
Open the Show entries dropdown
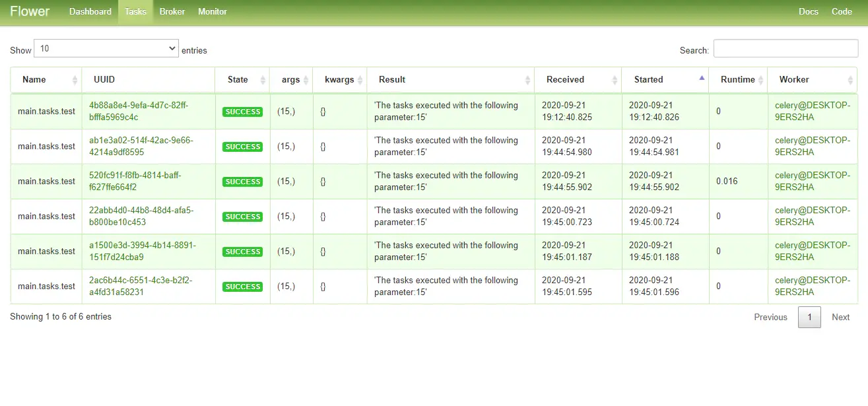(x=106, y=48)
